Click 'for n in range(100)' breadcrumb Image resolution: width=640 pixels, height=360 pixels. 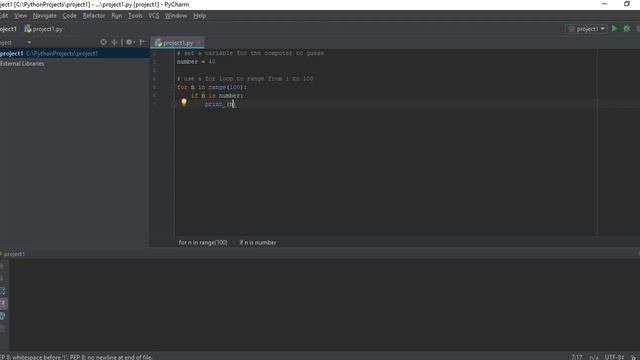tap(203, 242)
